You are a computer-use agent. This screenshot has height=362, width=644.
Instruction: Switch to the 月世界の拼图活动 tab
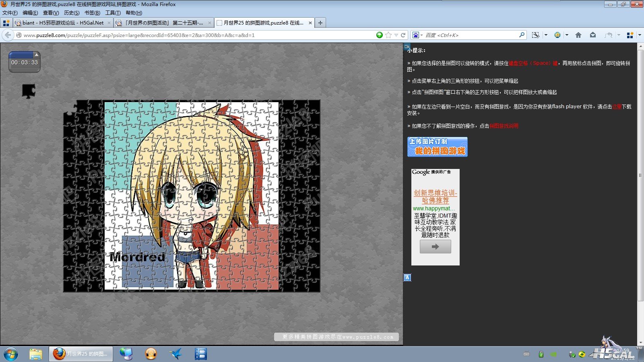(x=163, y=23)
